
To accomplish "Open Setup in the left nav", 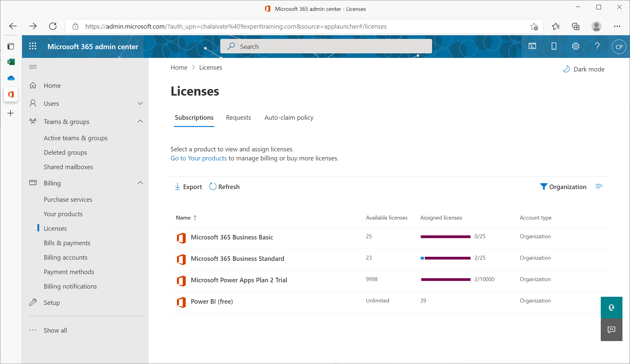I will pos(52,302).
